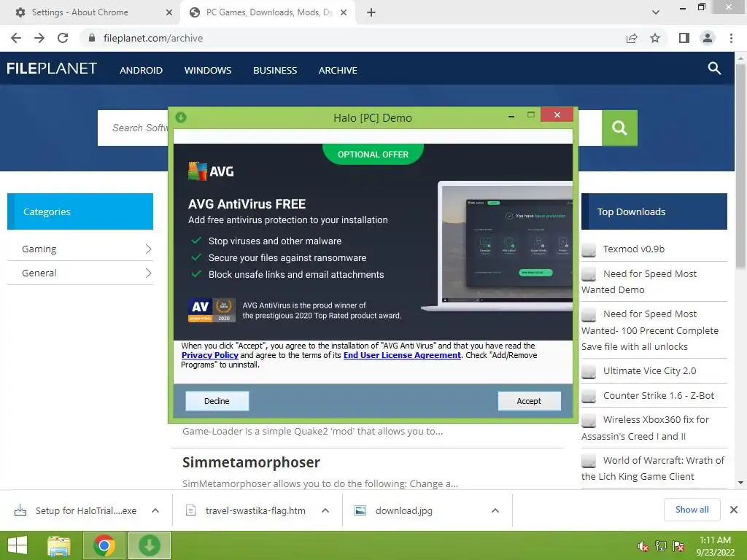This screenshot has width=747, height=560.
Task: Reload the fileplanet page
Action: [x=63, y=38]
